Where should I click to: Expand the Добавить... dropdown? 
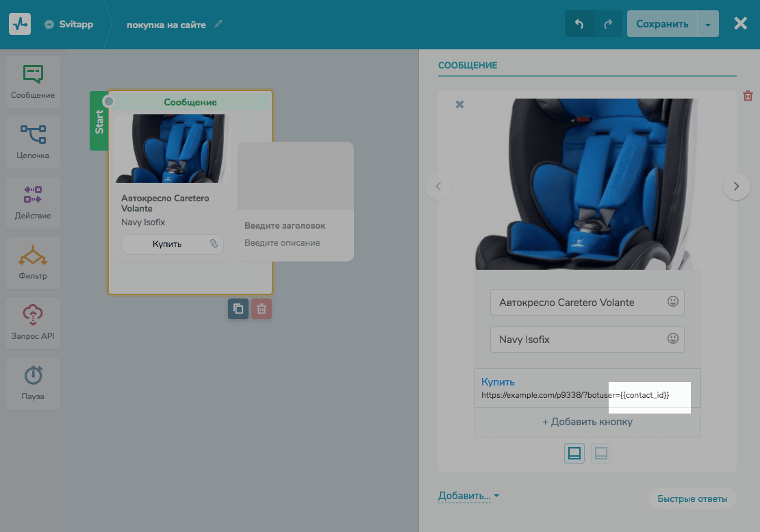tap(468, 496)
